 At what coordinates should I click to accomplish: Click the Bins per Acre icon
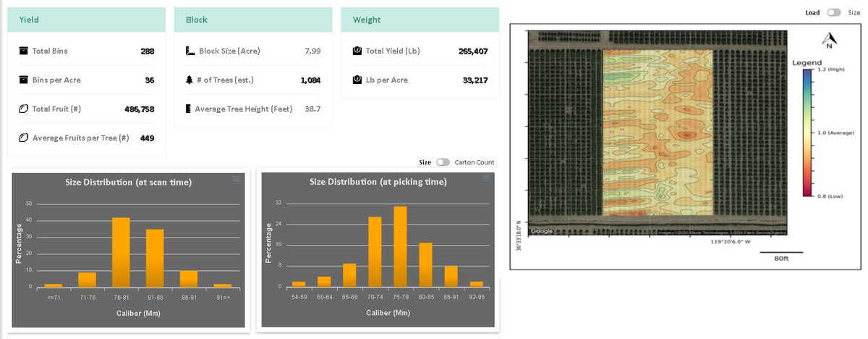[23, 80]
